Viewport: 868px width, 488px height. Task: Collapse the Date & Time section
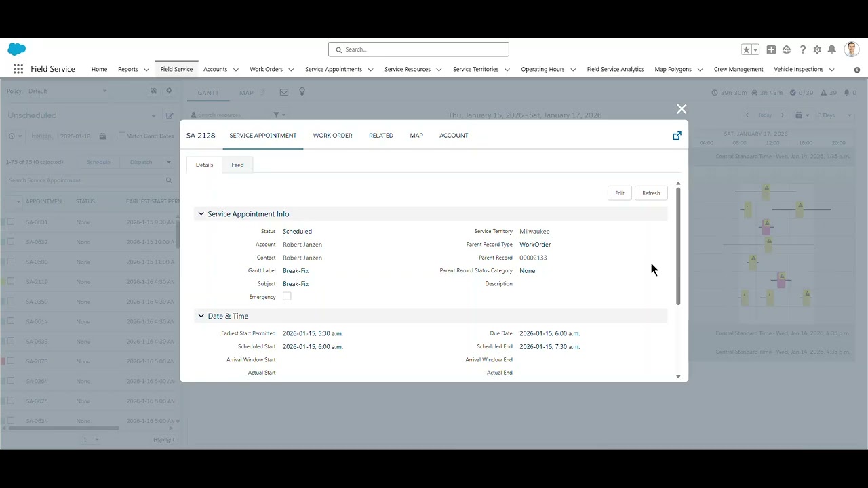point(201,316)
